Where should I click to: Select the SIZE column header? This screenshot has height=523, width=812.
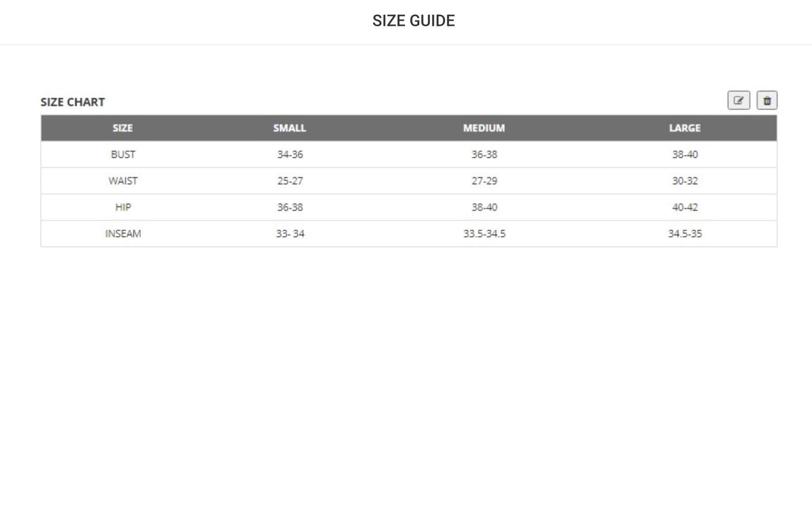(123, 128)
